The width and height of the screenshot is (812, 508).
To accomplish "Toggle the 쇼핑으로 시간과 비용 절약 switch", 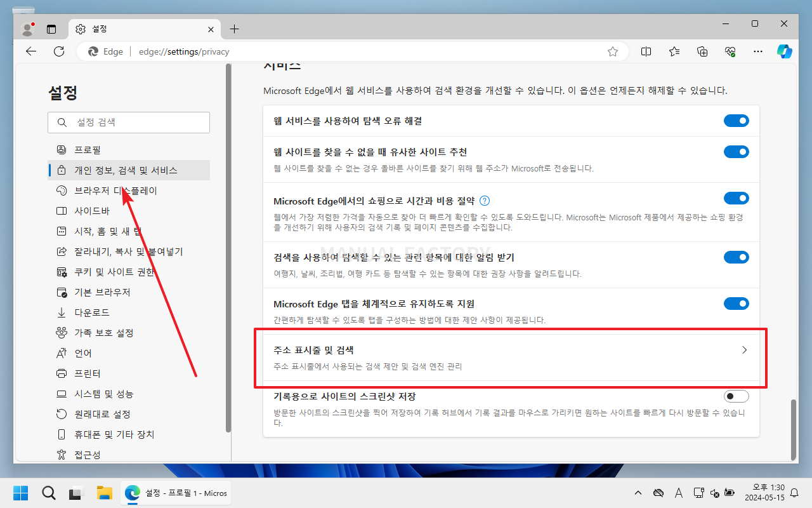I will (736, 199).
